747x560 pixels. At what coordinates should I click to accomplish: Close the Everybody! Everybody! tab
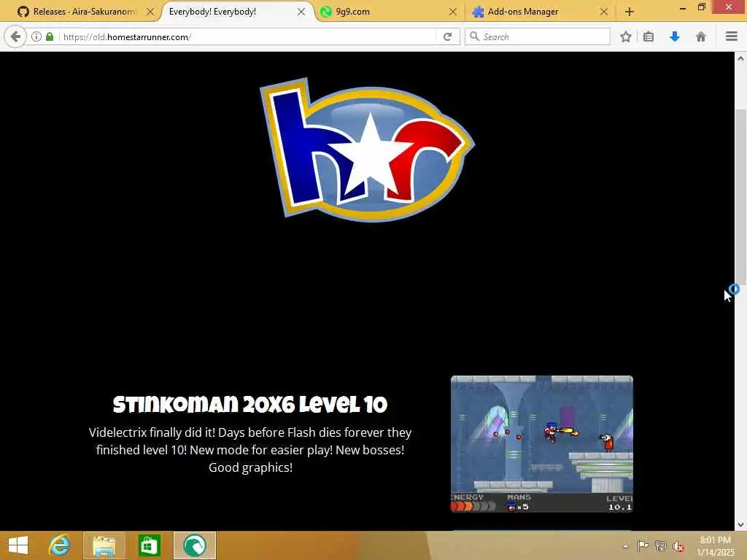pyautogui.click(x=301, y=12)
